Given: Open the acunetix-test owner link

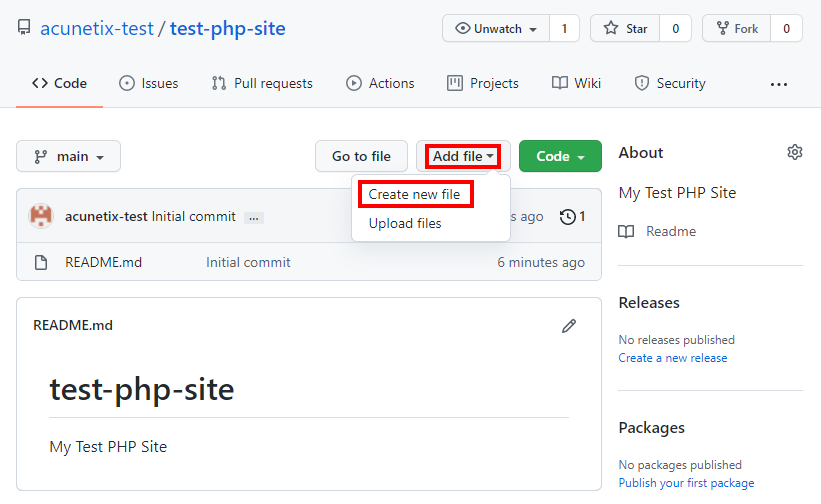Looking at the screenshot, I should (97, 28).
